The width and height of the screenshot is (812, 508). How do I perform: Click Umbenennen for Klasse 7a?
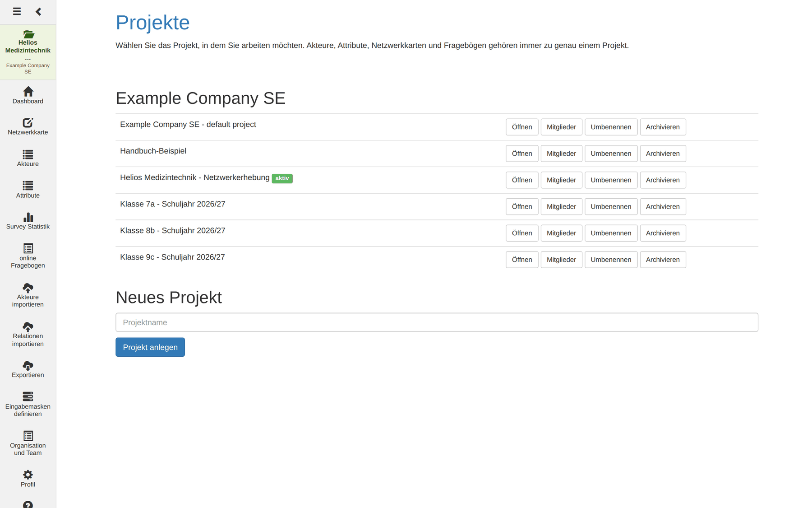pos(611,206)
